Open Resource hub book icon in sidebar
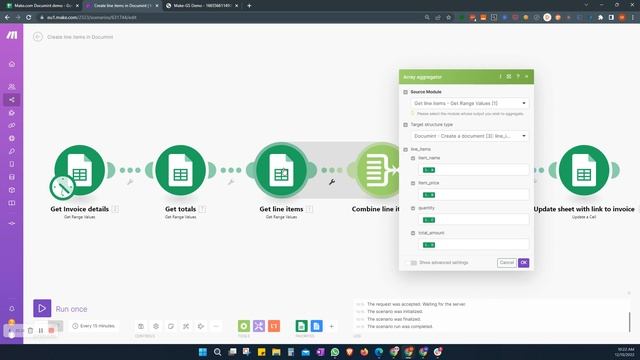640x360 pixels. click(x=12, y=203)
